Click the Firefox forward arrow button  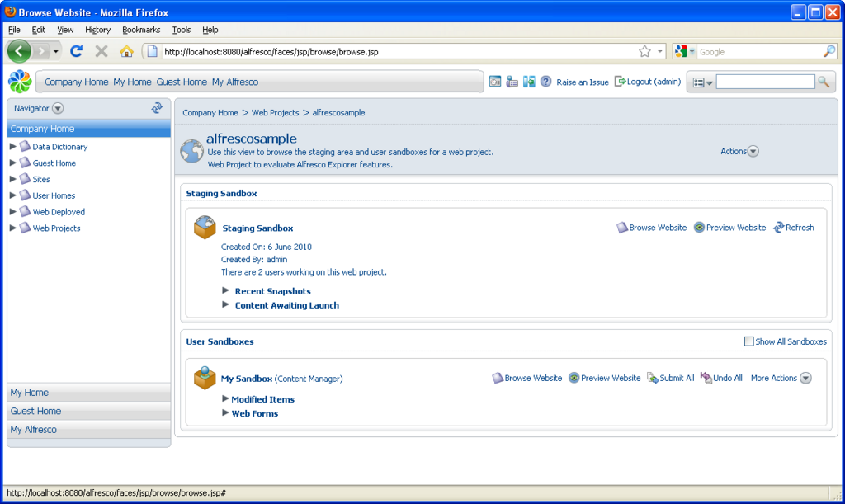(x=40, y=52)
